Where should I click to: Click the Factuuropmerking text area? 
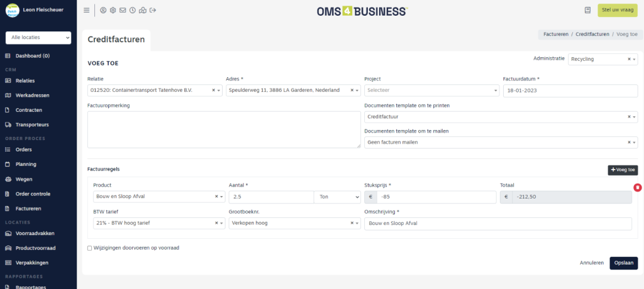pyautogui.click(x=224, y=129)
